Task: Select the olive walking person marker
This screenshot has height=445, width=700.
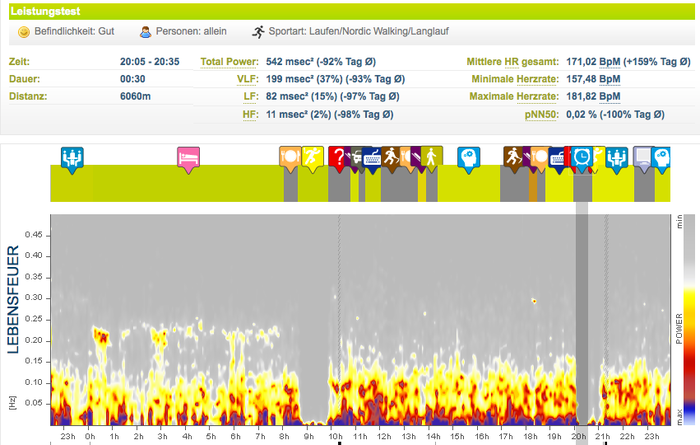Action: point(431,156)
